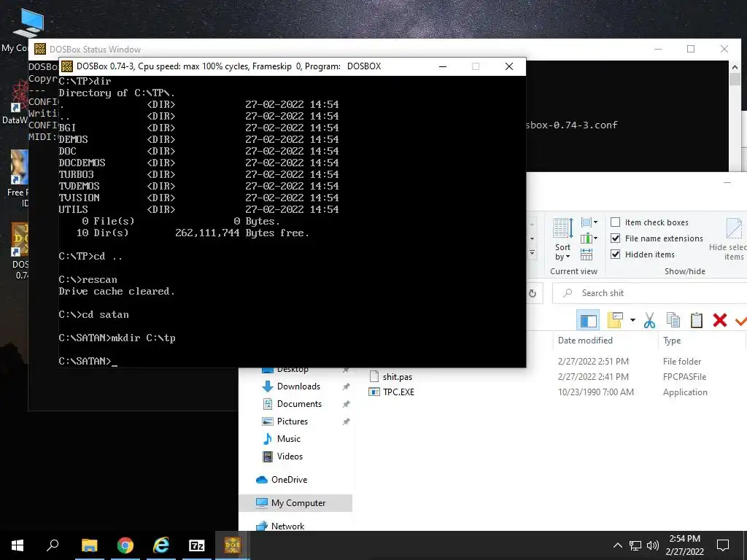Click the DataW desktop shortcut

click(15, 102)
